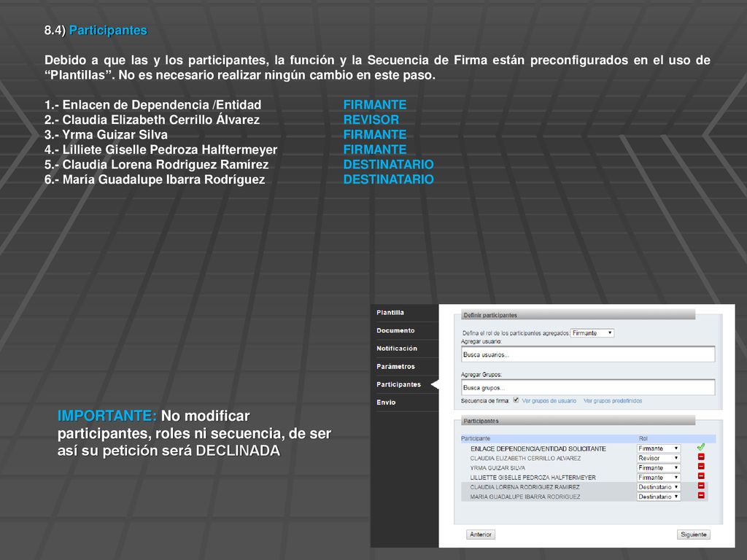The height and width of the screenshot is (560, 747).
Task: Click the slide line '3.- Yrma Guizar Silva'
Action: click(x=106, y=134)
